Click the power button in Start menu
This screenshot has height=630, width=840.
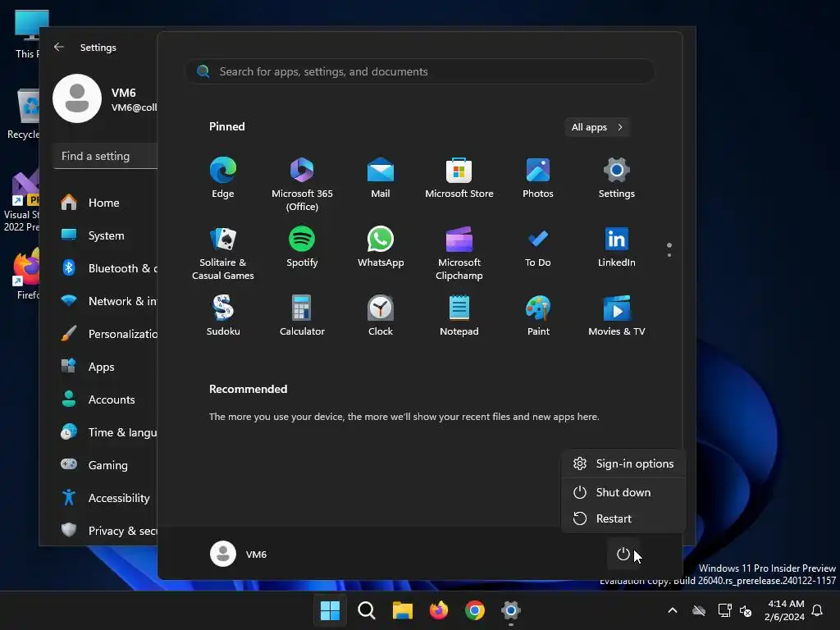(623, 554)
